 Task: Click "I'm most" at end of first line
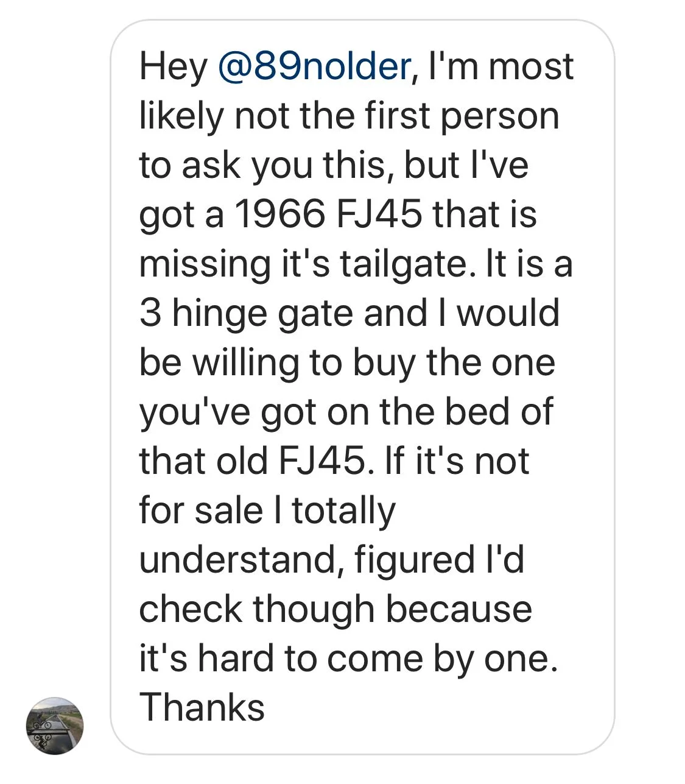pos(501,67)
